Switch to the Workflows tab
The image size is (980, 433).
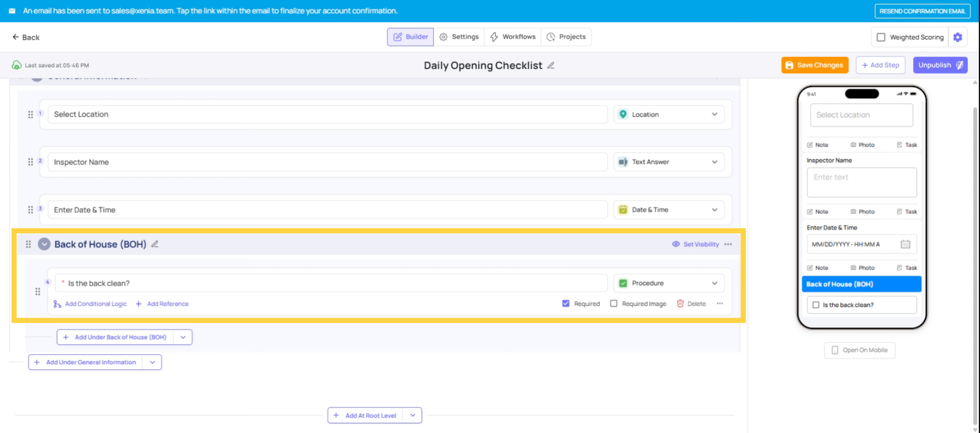[512, 37]
